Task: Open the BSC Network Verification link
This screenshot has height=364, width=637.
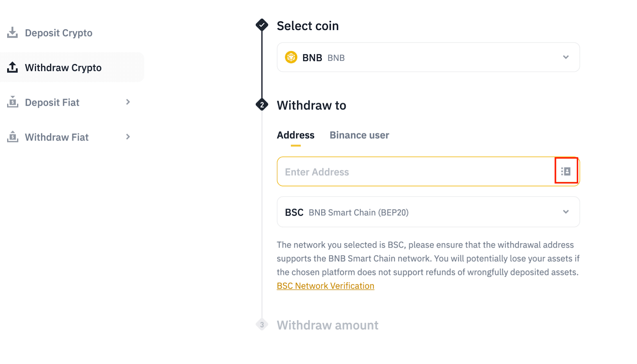Action: click(x=325, y=286)
